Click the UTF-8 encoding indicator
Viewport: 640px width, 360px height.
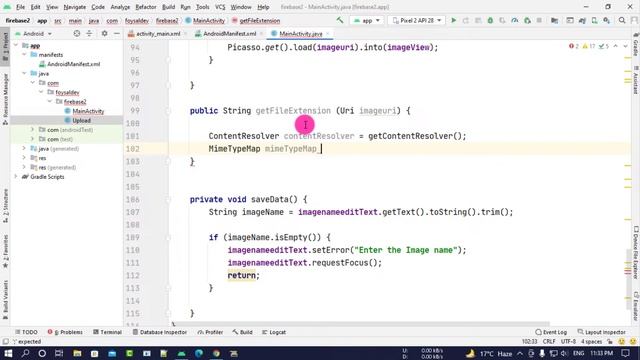(568, 341)
